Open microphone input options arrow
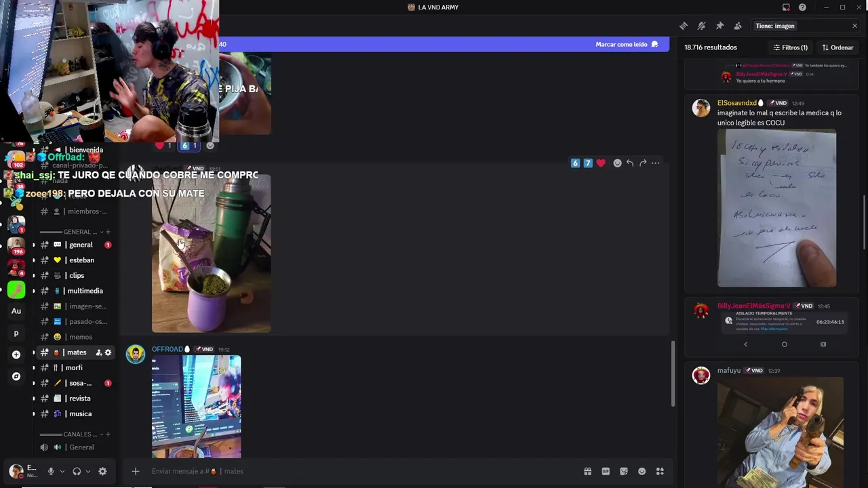 (x=62, y=471)
